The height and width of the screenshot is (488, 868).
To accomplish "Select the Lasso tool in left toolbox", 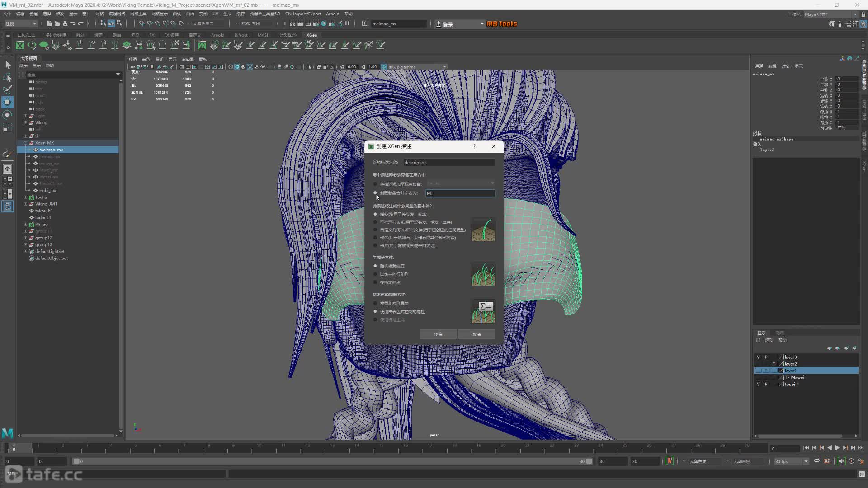I will [7, 77].
